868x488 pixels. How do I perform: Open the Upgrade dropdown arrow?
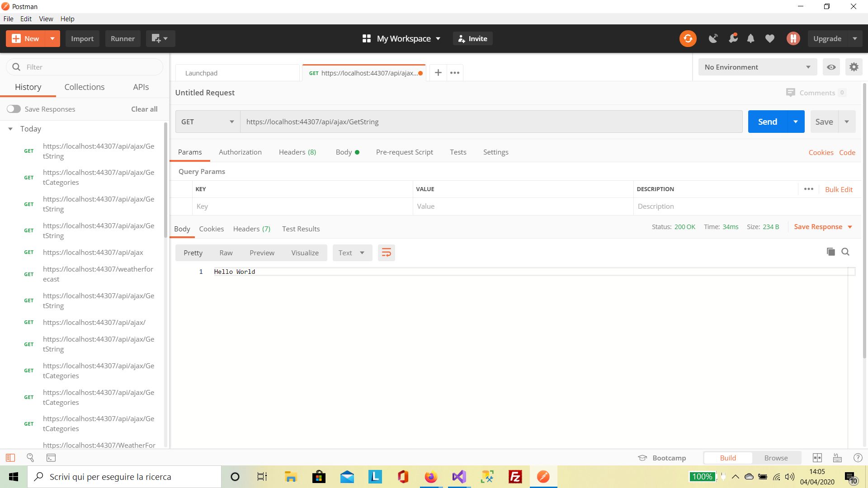tap(854, 38)
